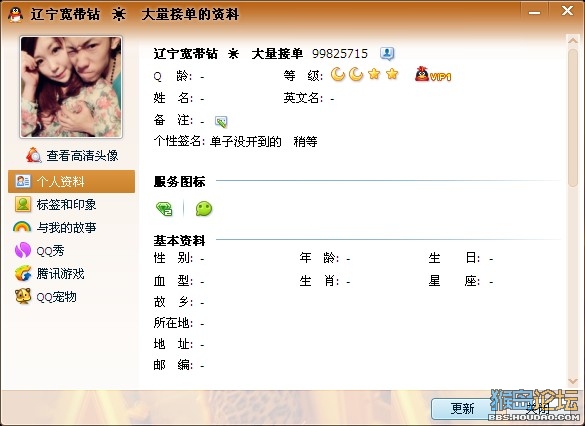Image resolution: width=585 pixels, height=426 pixels.
Task: Click the VIP1 penguin badge
Action: point(433,75)
